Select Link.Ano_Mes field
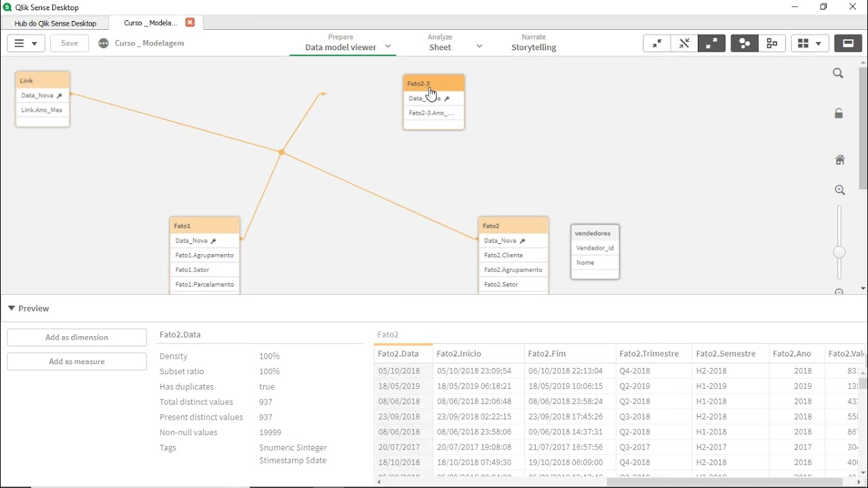The width and height of the screenshot is (868, 488). click(x=43, y=110)
